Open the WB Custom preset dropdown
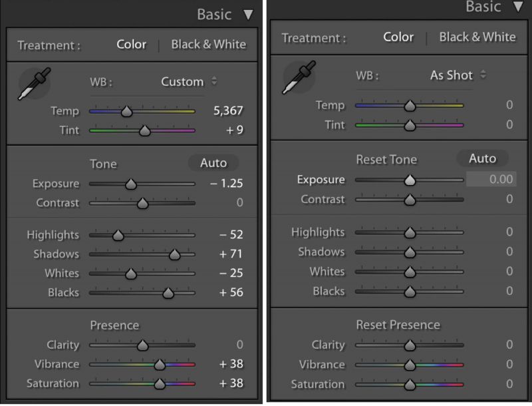532x406 pixels. (x=189, y=82)
